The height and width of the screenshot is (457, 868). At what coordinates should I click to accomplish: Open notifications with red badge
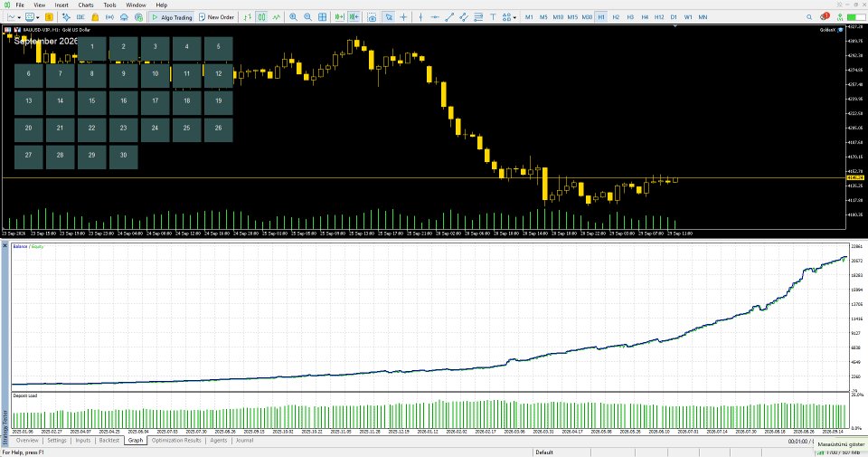coord(825,16)
